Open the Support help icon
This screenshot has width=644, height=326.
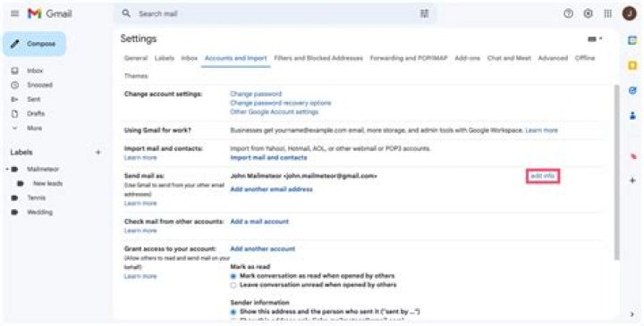tap(569, 13)
